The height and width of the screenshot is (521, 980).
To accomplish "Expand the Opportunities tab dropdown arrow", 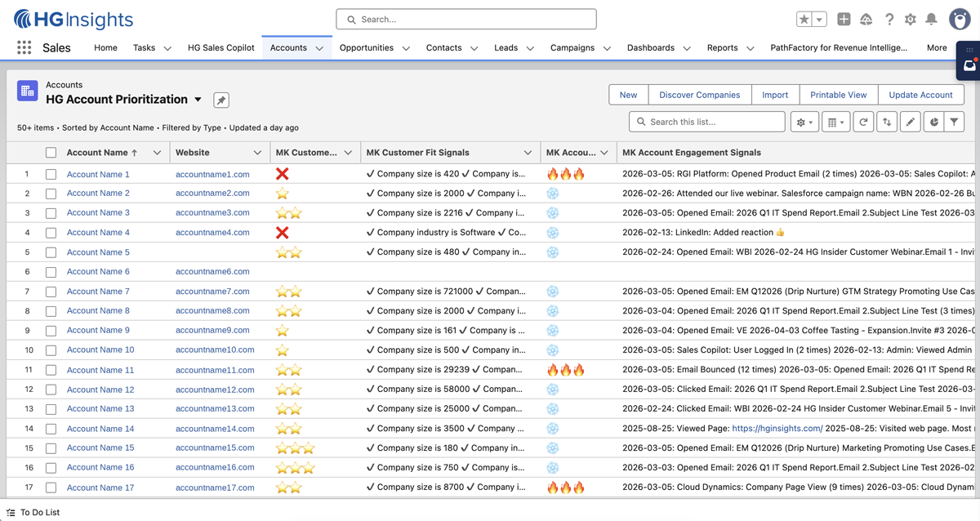I will pyautogui.click(x=406, y=48).
